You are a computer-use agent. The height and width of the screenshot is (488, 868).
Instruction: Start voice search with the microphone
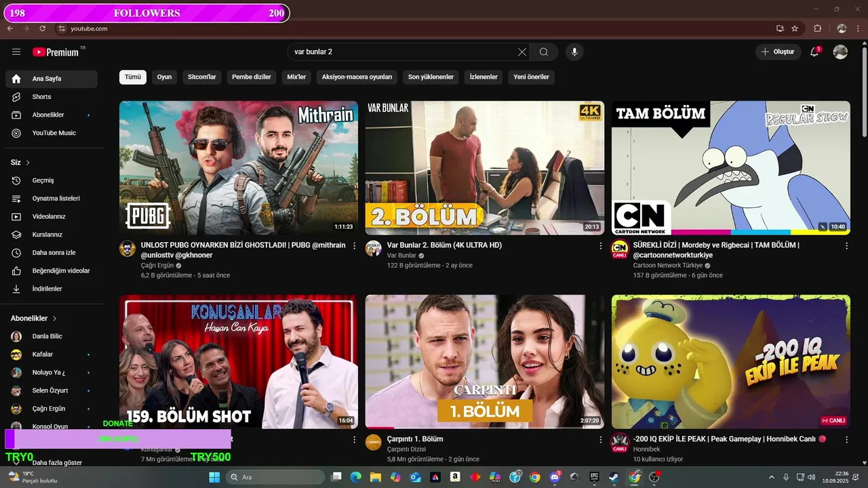point(574,52)
